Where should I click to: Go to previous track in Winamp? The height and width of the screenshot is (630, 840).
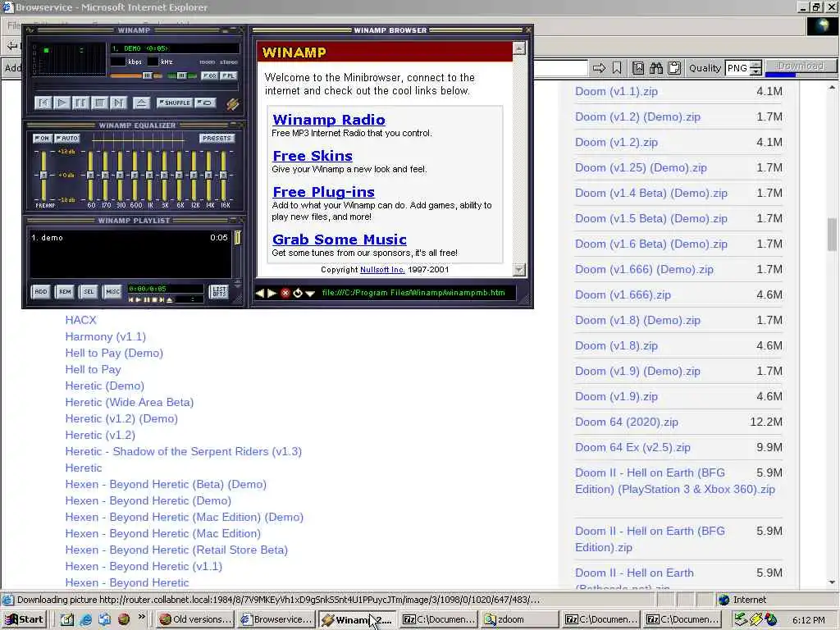pyautogui.click(x=43, y=103)
